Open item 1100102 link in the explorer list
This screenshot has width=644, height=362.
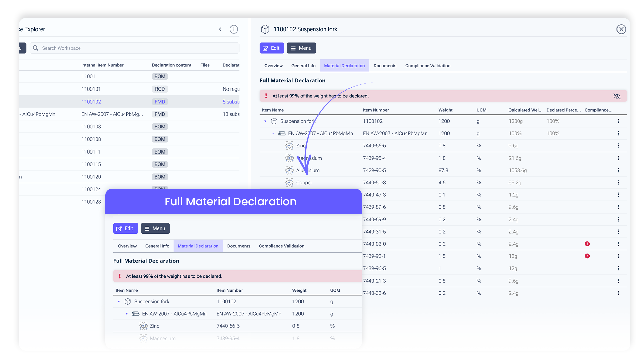coord(91,102)
